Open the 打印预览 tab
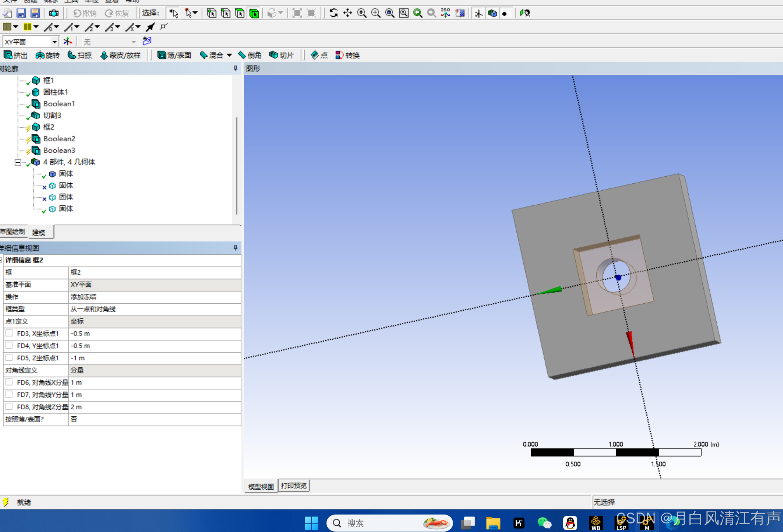The height and width of the screenshot is (532, 783). (x=294, y=486)
